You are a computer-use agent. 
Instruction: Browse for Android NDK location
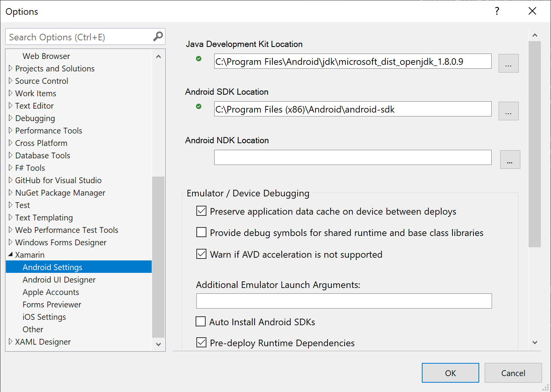(510, 160)
